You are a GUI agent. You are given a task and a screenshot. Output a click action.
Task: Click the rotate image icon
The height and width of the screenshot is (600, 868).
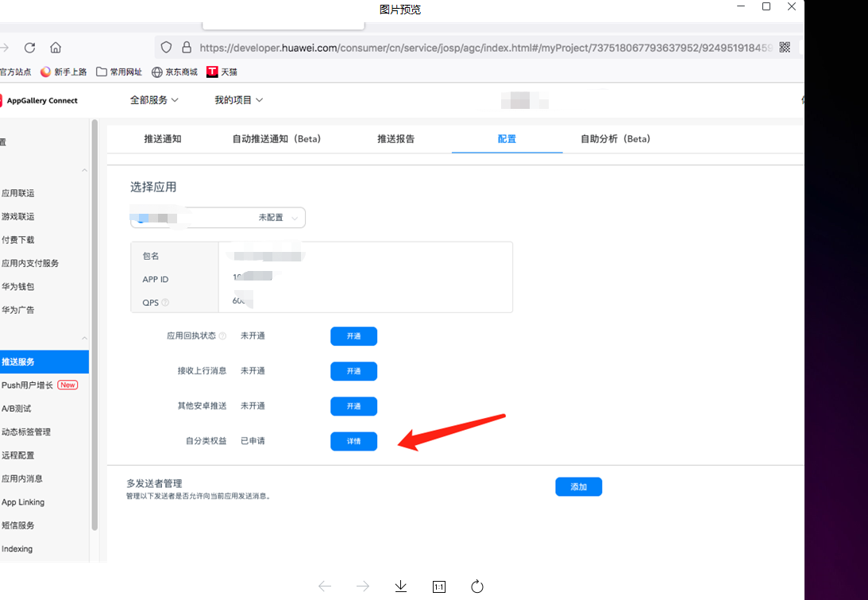click(x=477, y=586)
